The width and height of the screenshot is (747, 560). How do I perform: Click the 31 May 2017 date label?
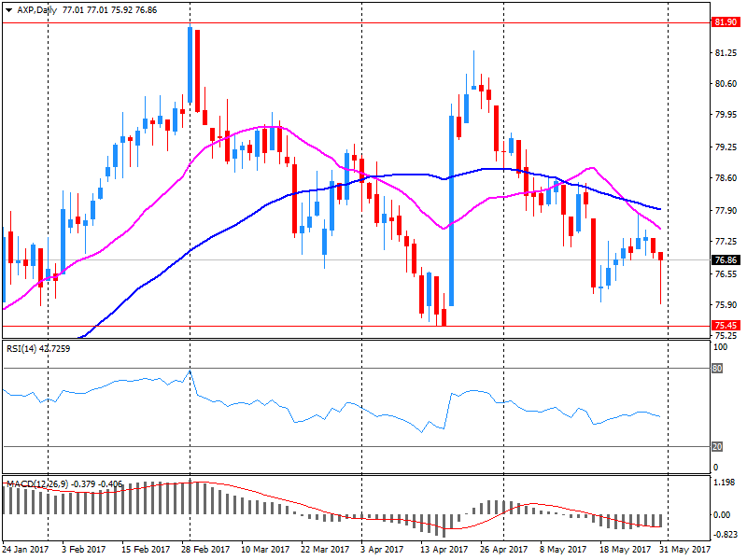(684, 550)
